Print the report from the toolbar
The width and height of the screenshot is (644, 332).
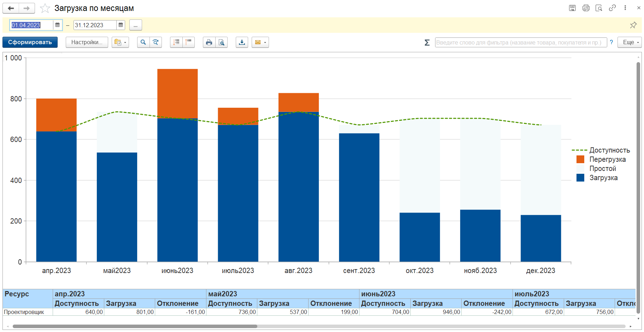[x=209, y=42]
